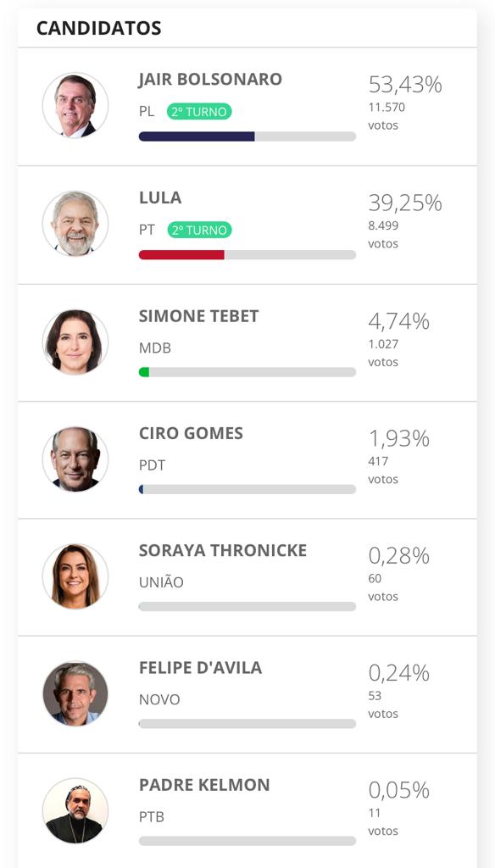Viewport: 495px width, 868px height.
Task: Select the CIRO GOMES name text
Action: tap(191, 433)
